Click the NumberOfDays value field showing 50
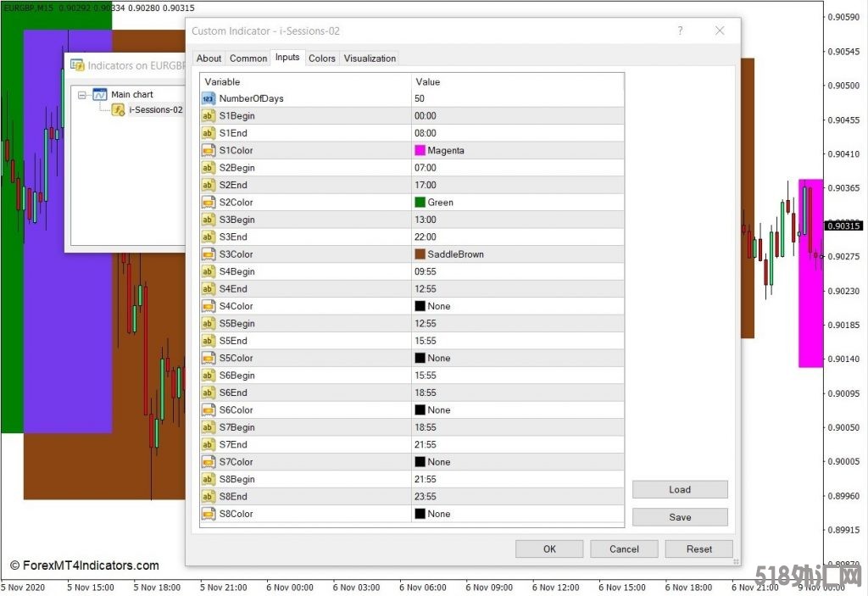The height and width of the screenshot is (596, 868). click(x=517, y=98)
